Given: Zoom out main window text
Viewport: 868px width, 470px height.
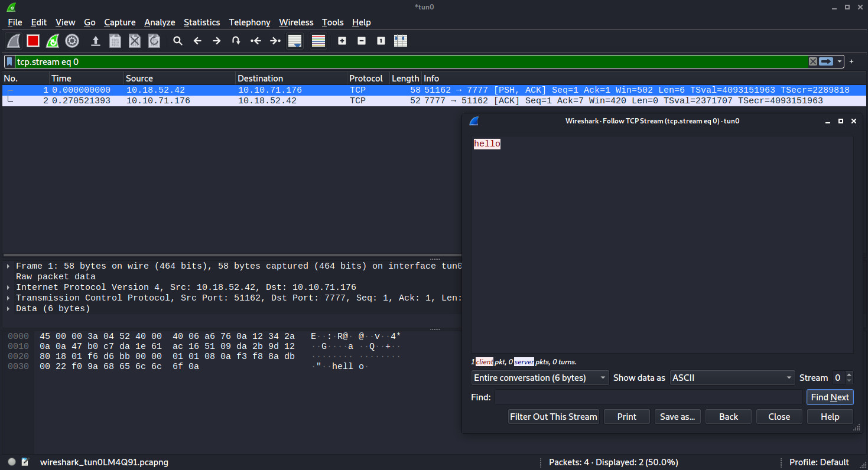Looking at the screenshot, I should pyautogui.click(x=362, y=41).
